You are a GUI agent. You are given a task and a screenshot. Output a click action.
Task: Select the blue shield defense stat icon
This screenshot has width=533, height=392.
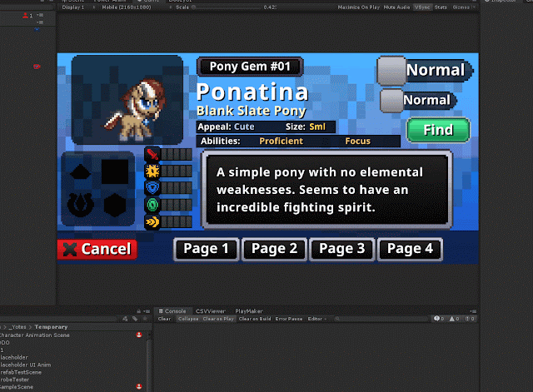click(x=152, y=187)
